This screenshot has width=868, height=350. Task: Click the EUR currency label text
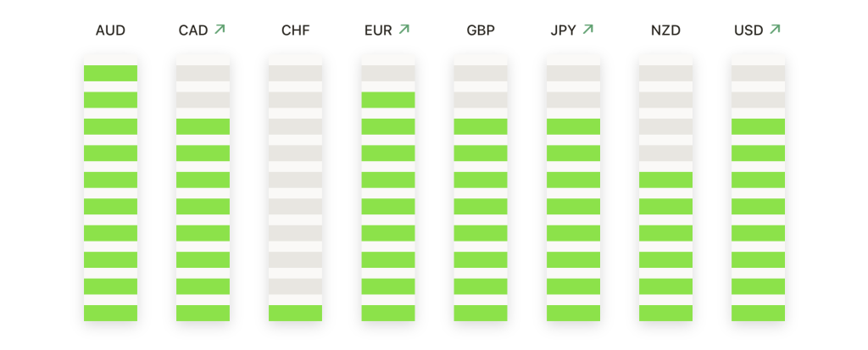pyautogui.click(x=378, y=31)
